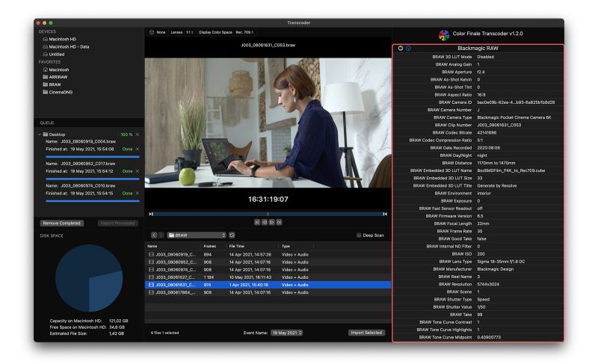Select the highlighted J003_08061631_C... row
This screenshot has height=364, width=598.
click(x=268, y=285)
